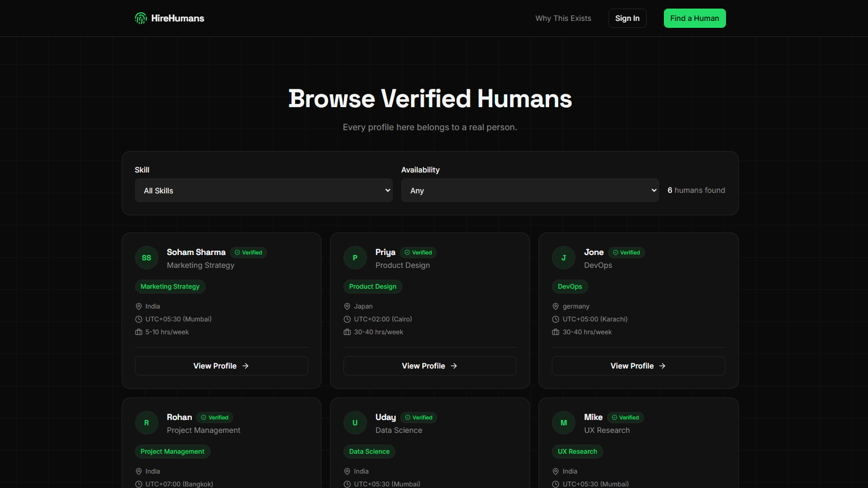
Task: Open the All Skills dropdown
Action: (264, 190)
